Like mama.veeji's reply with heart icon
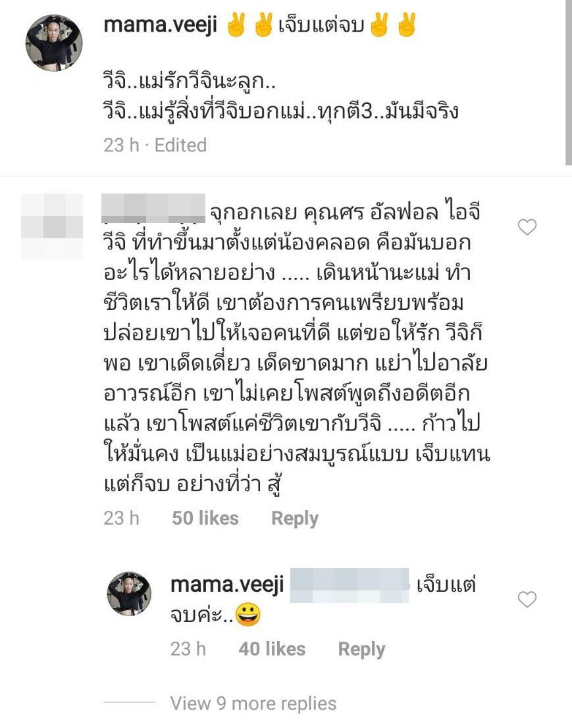This screenshot has width=572, height=728. [x=527, y=600]
